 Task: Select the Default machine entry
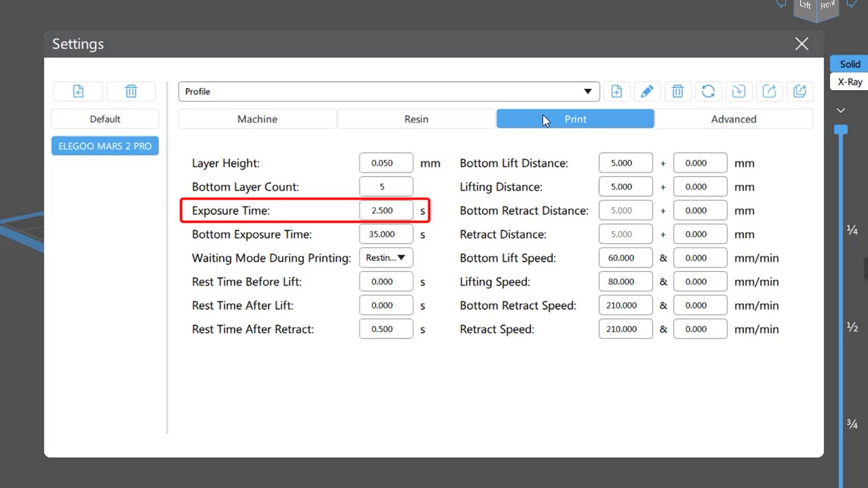coord(105,119)
